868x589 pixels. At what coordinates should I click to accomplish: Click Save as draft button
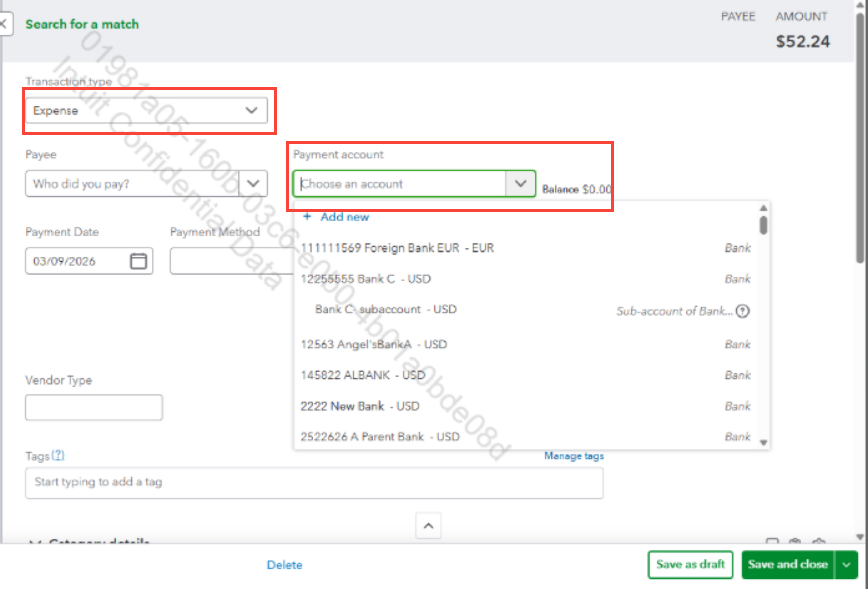[690, 564]
